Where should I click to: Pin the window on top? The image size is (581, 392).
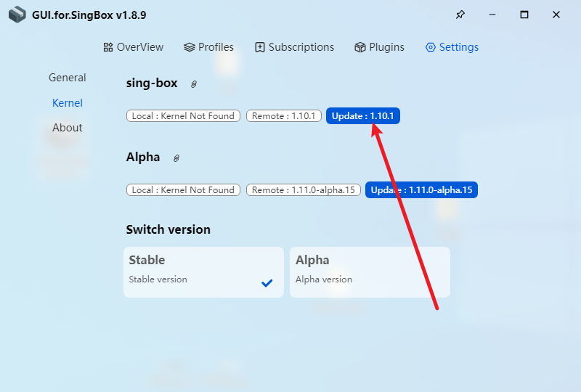tap(460, 15)
